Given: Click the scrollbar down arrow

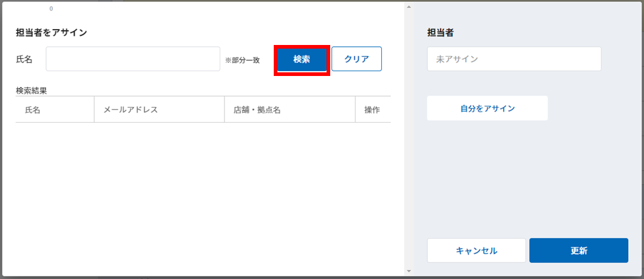Looking at the screenshot, I should (x=408, y=271).
